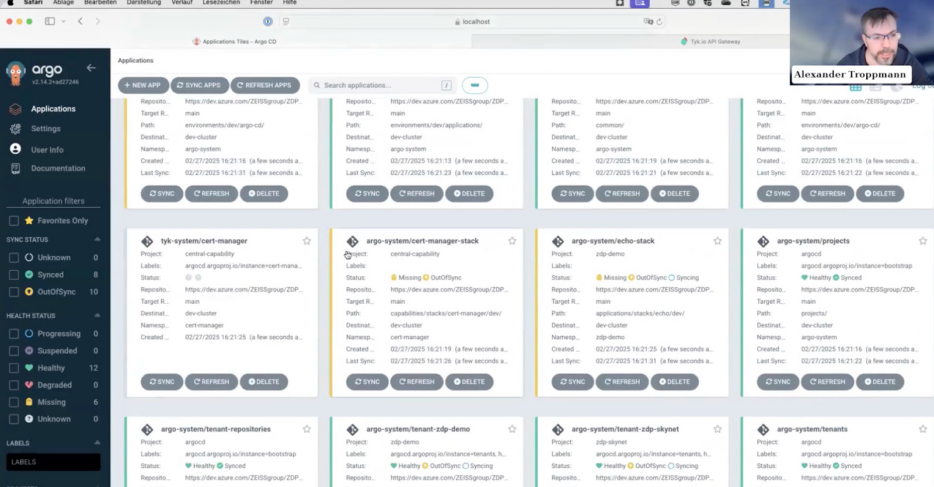The width and height of the screenshot is (934, 487).
Task: Collapse the SYNC STATUS filter section
Action: coord(97,239)
